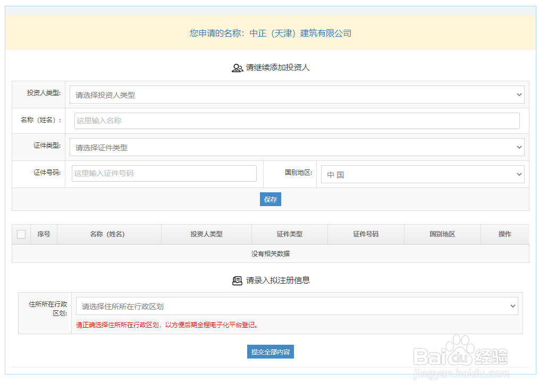
Task: Click the 投资人类型 column header
Action: click(206, 234)
